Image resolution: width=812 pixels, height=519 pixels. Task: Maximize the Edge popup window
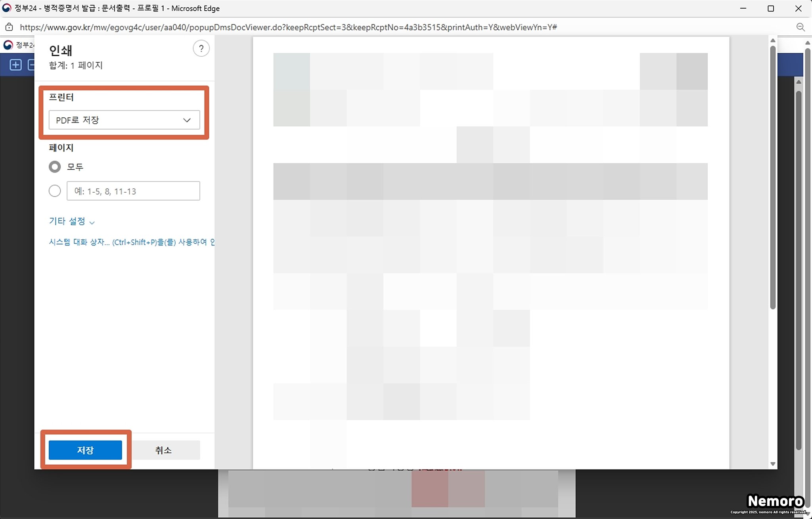coord(770,8)
